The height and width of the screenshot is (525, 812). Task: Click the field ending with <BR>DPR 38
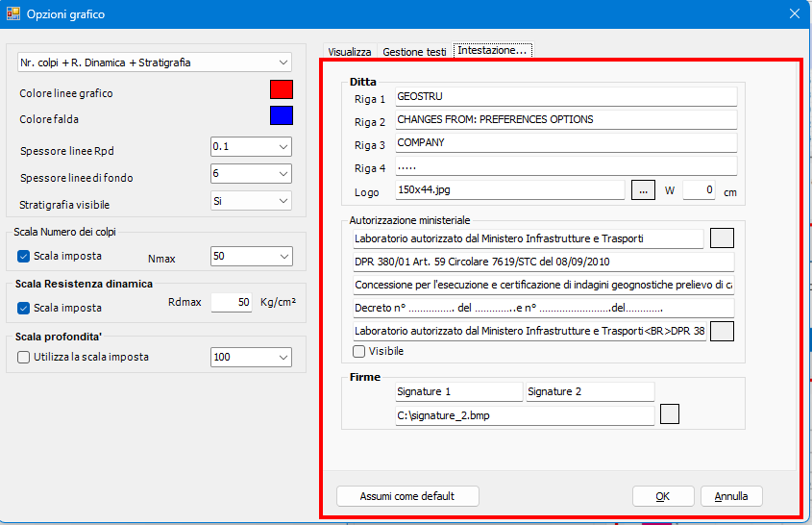pos(529,331)
